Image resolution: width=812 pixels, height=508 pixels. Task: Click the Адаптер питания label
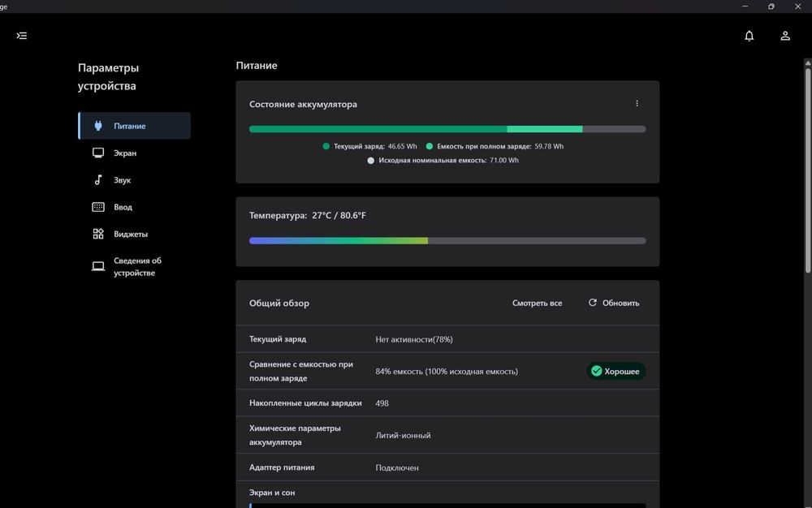(282, 467)
